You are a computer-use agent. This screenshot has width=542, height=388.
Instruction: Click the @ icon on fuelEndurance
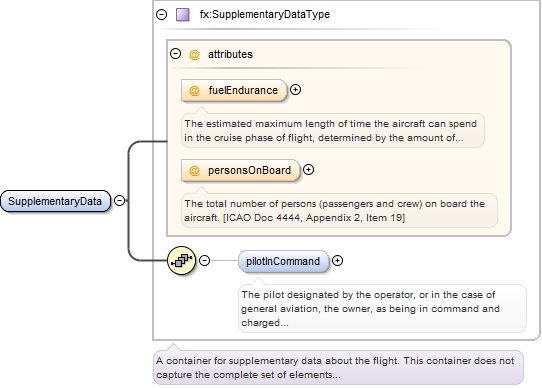pyautogui.click(x=194, y=90)
